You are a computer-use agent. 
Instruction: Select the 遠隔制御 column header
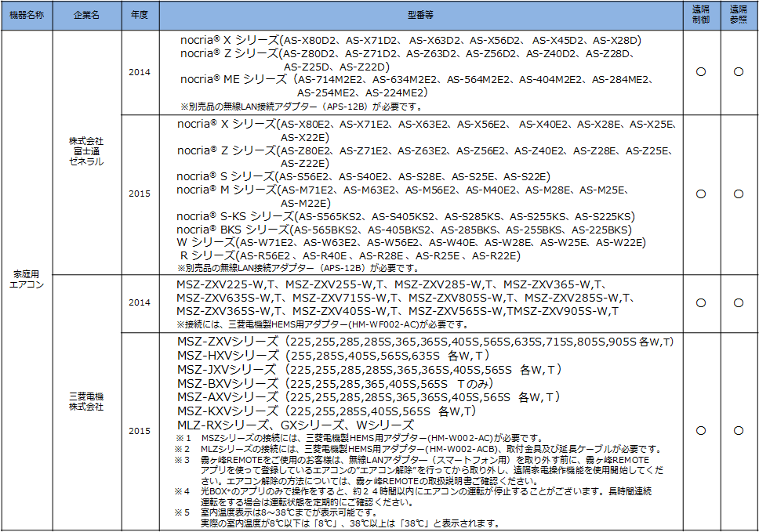pyautogui.click(x=702, y=16)
